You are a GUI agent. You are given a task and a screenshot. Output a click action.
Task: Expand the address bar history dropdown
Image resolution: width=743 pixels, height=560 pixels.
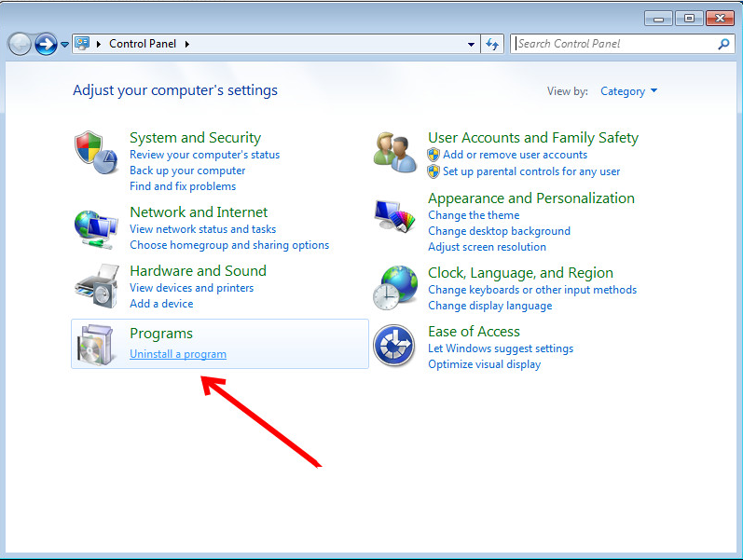point(471,44)
